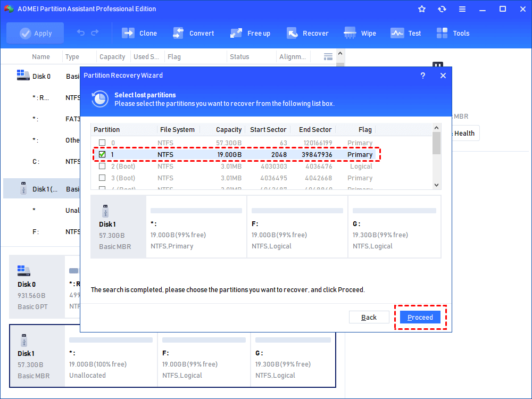Image resolution: width=532 pixels, height=399 pixels.
Task: Select Disk 0 row in main list
Action: click(x=41, y=76)
